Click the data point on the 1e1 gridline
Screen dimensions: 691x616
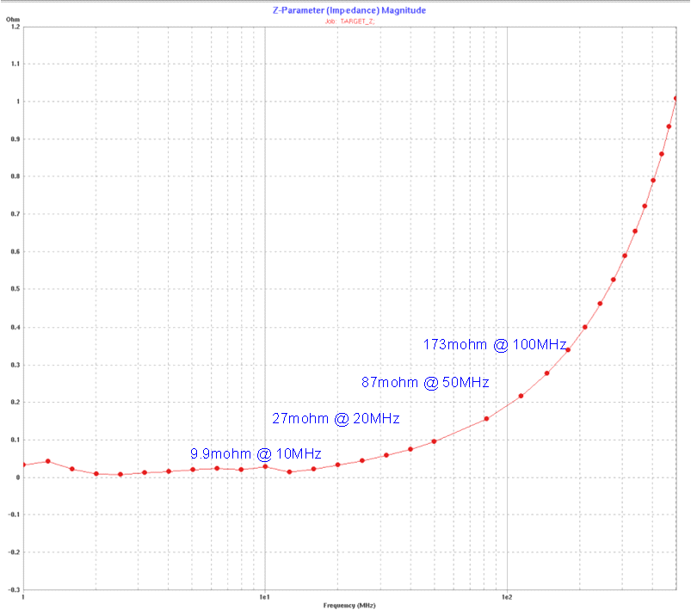265,466
